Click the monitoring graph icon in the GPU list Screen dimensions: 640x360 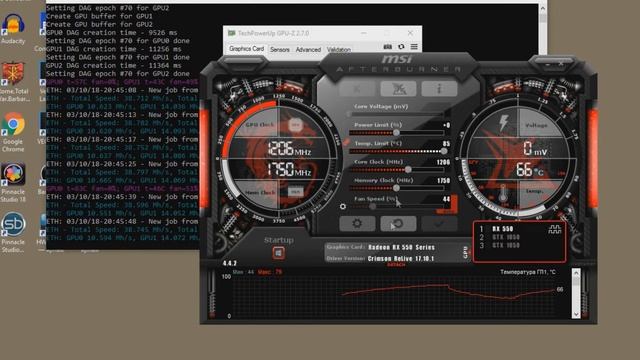pos(554,229)
